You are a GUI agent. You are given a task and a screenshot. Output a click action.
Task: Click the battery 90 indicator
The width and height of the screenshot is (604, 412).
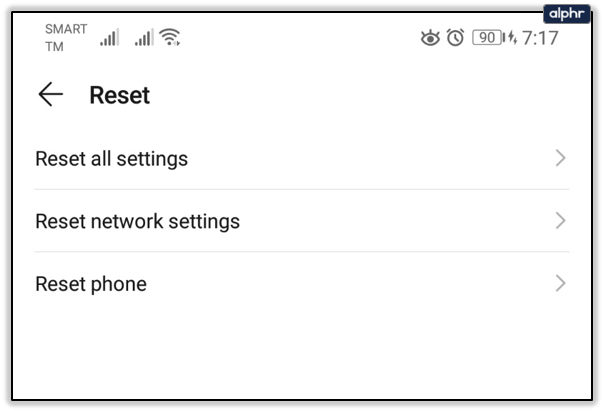[488, 37]
